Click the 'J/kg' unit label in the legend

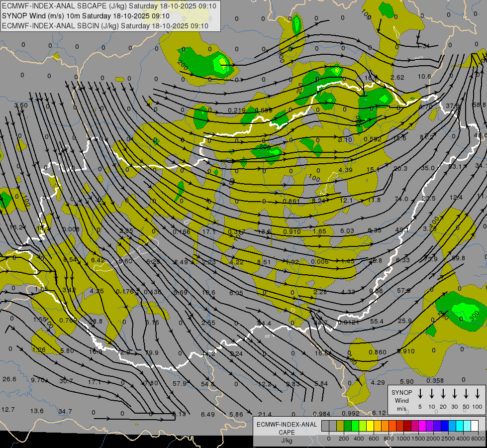[x=287, y=441]
